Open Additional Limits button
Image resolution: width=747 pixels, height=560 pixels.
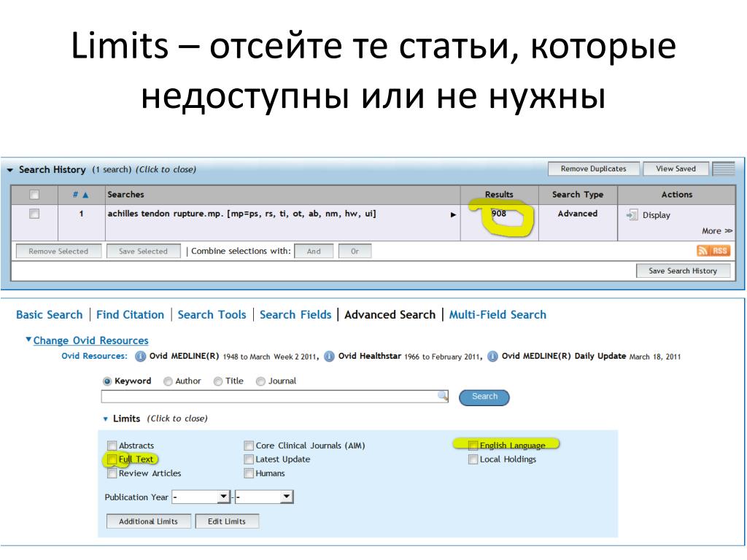(149, 521)
